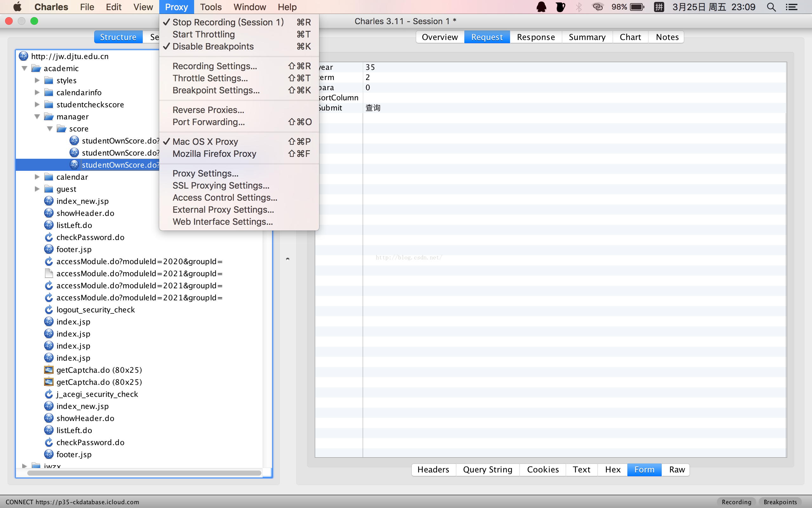This screenshot has width=812, height=508.
Task: Switch to the Headers tab
Action: (433, 469)
